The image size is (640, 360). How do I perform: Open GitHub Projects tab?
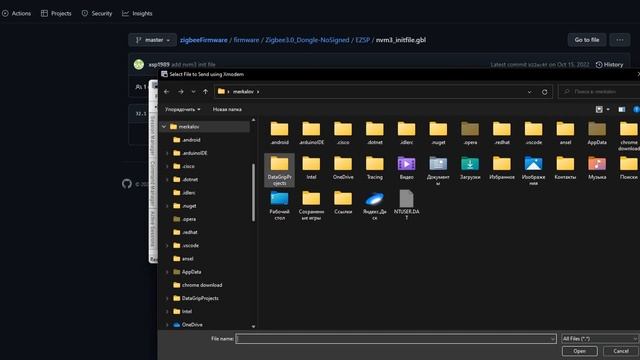[56, 13]
